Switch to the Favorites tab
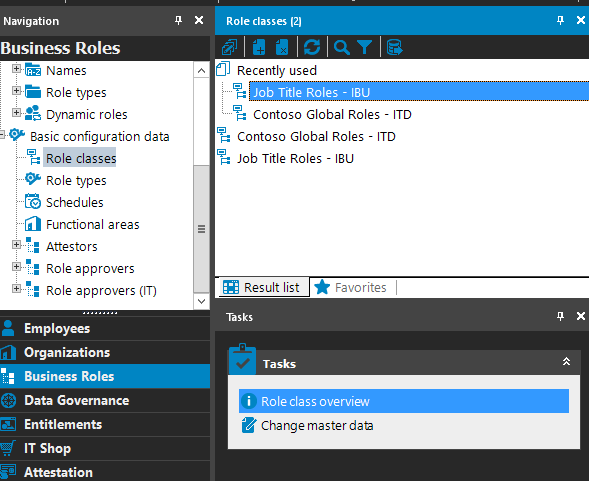This screenshot has width=589, height=481. [350, 287]
